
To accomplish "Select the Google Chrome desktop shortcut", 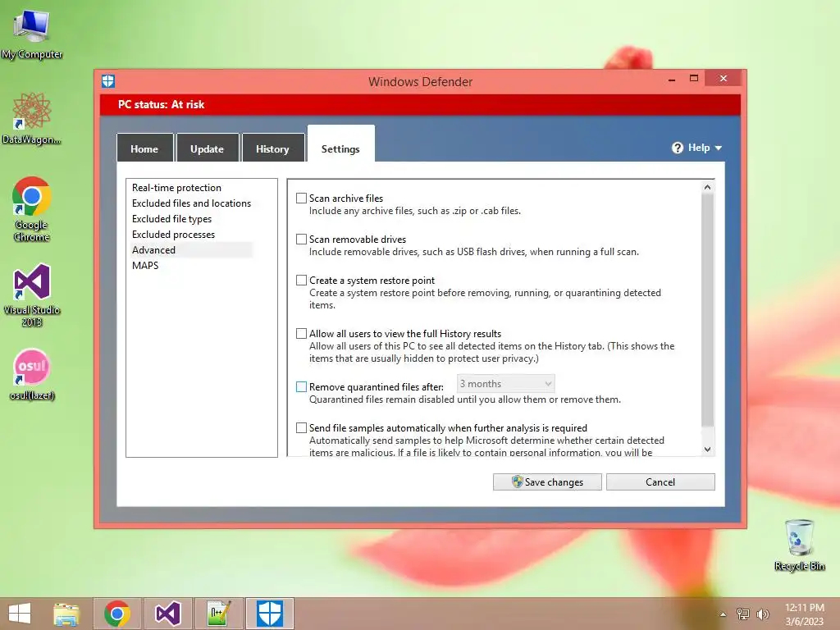I will (x=32, y=209).
